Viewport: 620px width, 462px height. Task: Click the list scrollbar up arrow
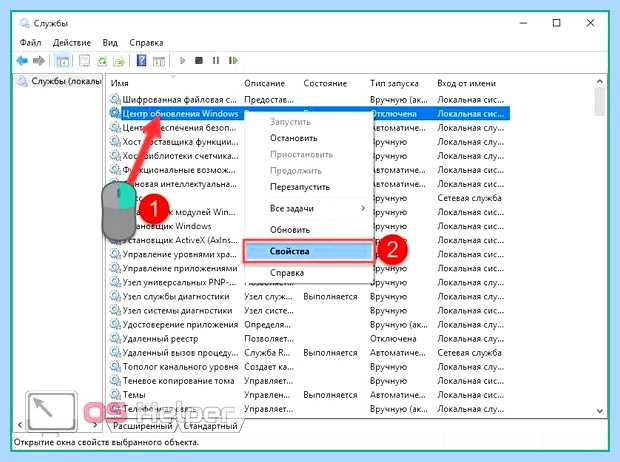599,81
